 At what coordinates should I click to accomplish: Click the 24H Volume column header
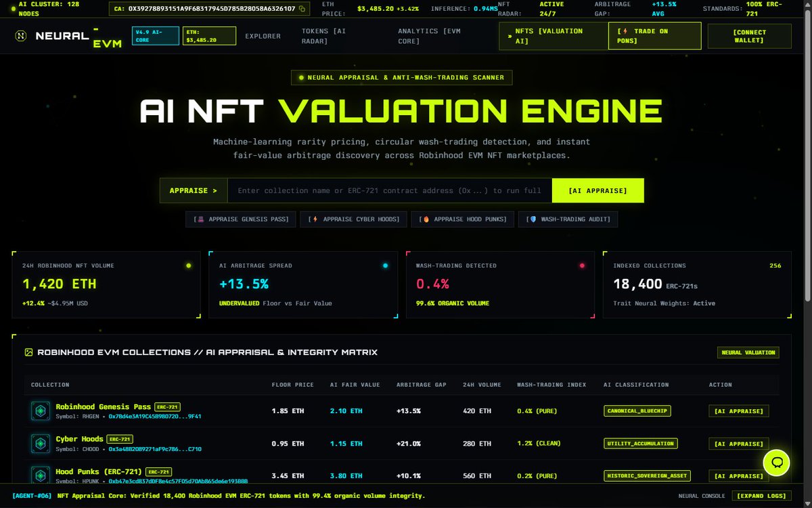(482, 385)
